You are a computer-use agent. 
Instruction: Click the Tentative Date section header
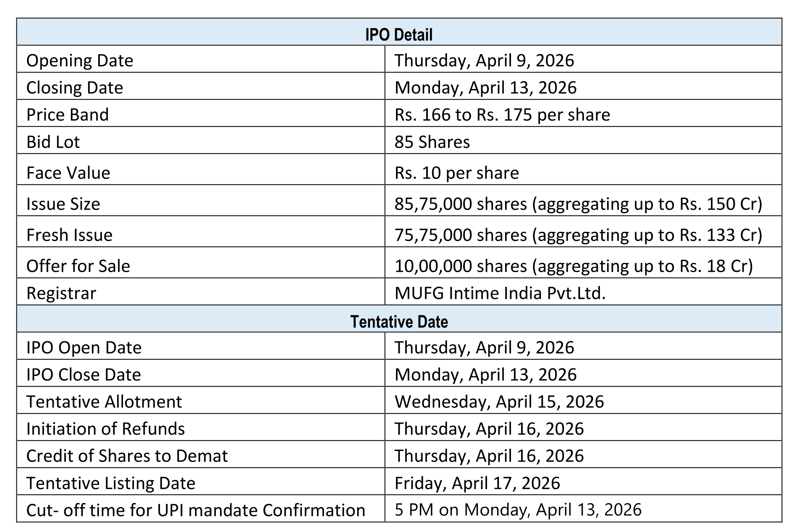[x=398, y=322]
